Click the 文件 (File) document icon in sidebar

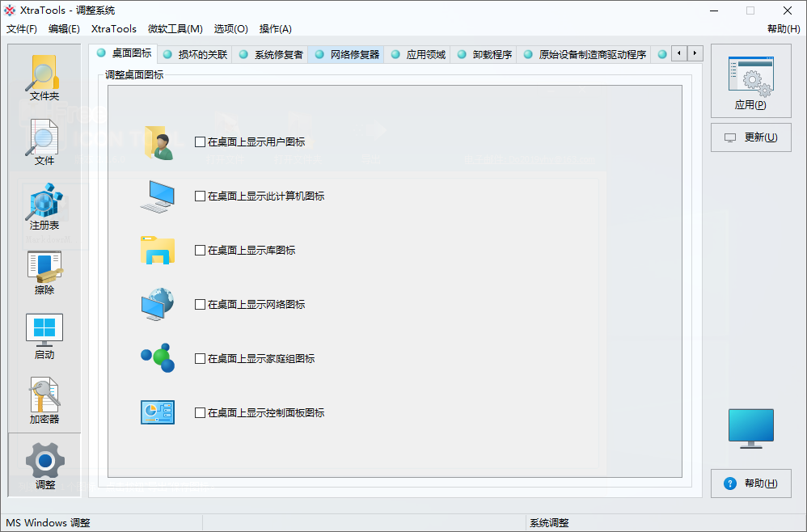(44, 140)
